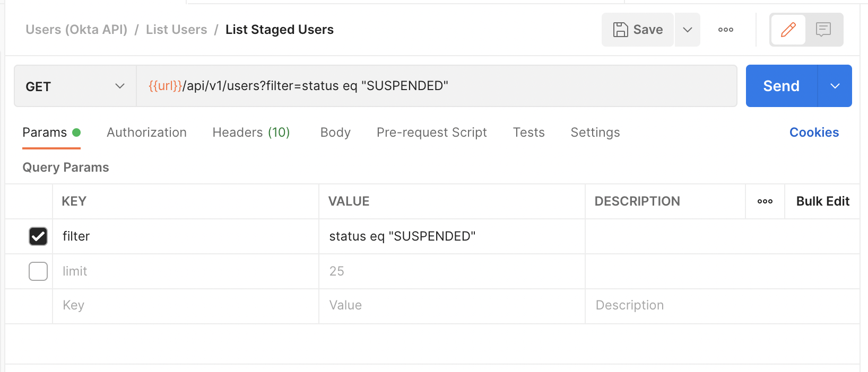
Task: Expand the Save options chevron
Action: click(x=687, y=30)
